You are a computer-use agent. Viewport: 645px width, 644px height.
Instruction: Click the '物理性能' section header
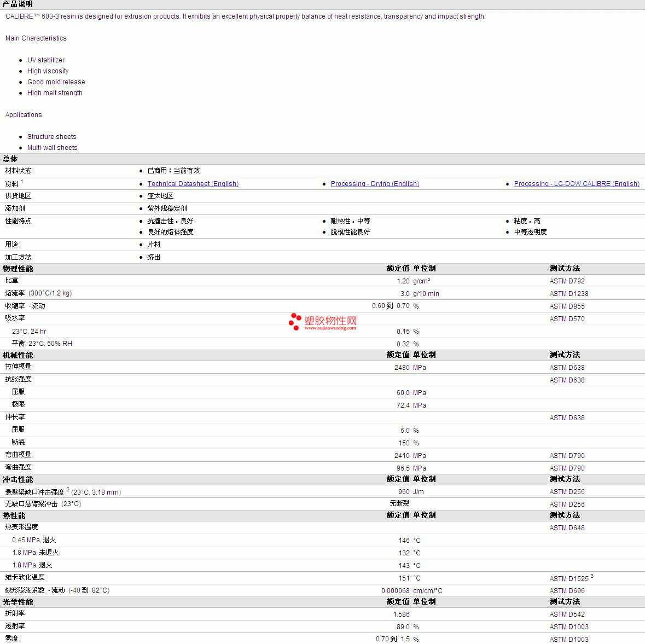tap(18, 269)
